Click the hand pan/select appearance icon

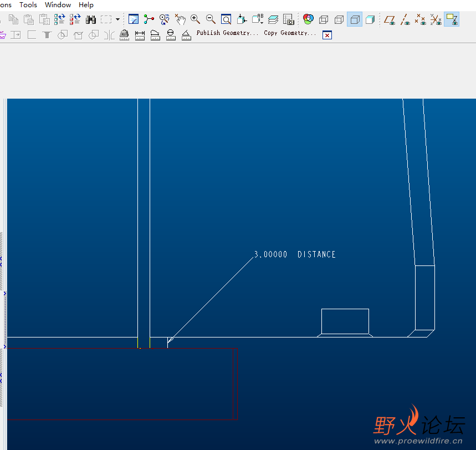(x=180, y=19)
